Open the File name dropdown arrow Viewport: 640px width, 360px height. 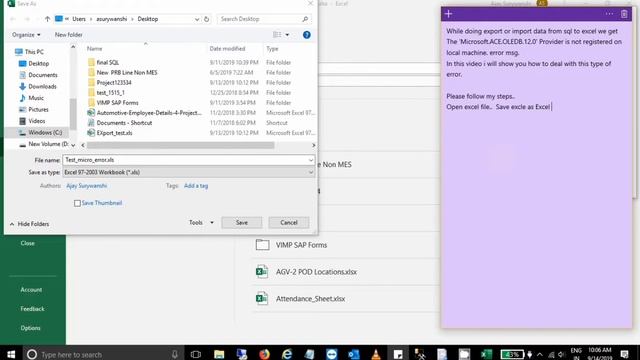tap(311, 160)
